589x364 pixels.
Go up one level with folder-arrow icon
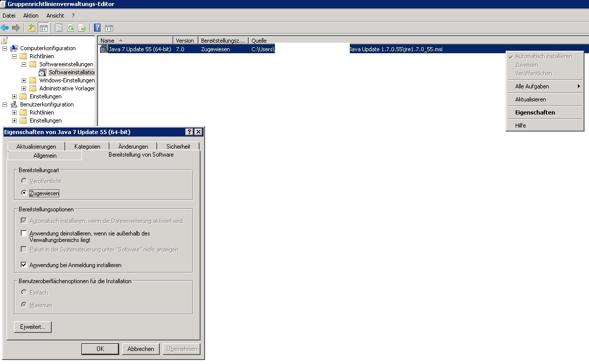click(x=32, y=28)
